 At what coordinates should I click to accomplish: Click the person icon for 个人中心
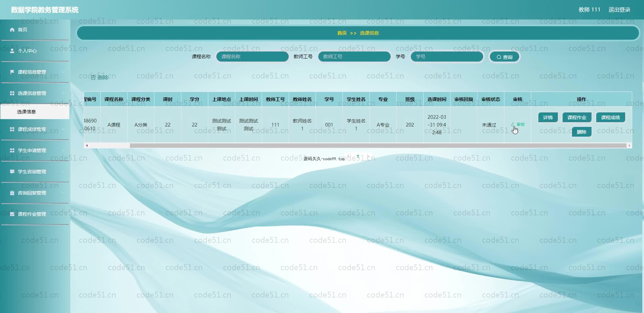coord(12,51)
